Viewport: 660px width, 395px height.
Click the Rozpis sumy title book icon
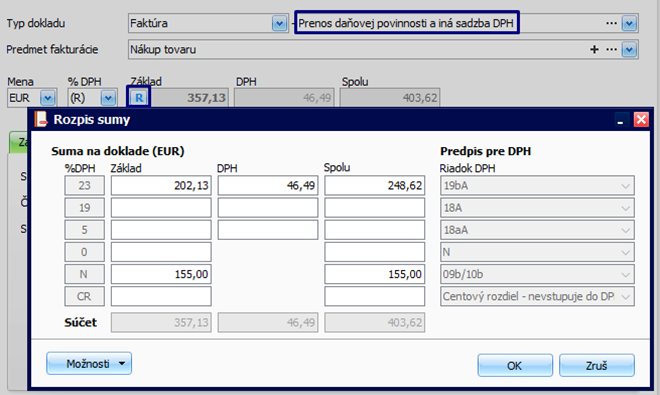41,119
